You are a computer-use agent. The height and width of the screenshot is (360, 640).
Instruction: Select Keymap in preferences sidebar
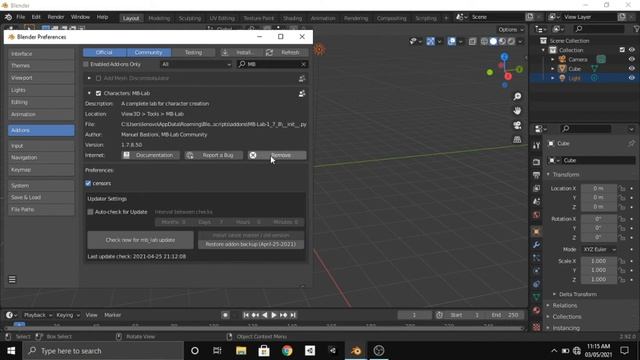coord(41,170)
